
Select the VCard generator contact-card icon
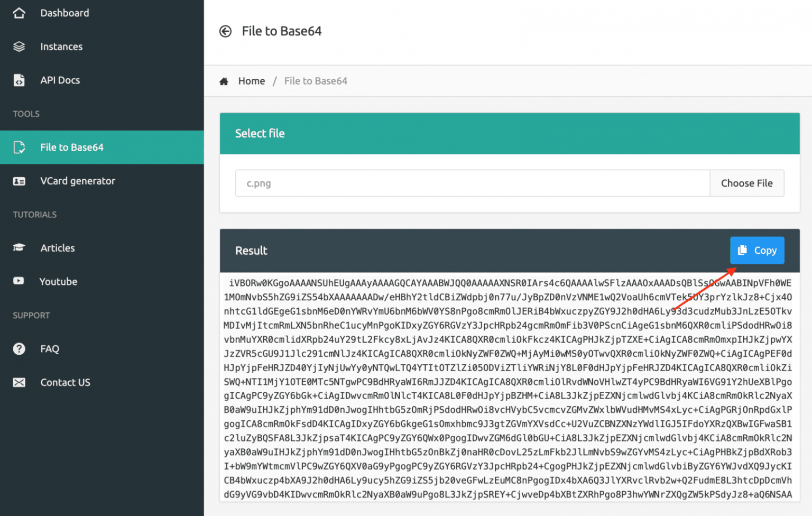(19, 181)
